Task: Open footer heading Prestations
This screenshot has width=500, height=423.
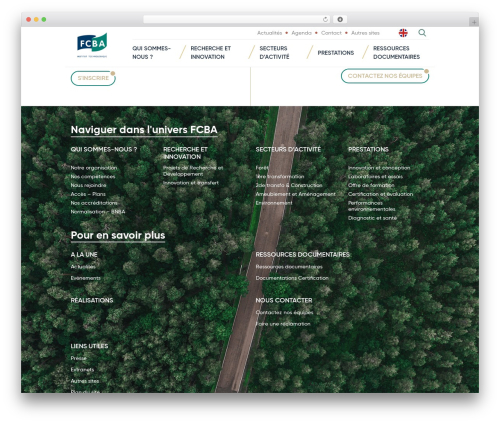Action: pyautogui.click(x=368, y=149)
